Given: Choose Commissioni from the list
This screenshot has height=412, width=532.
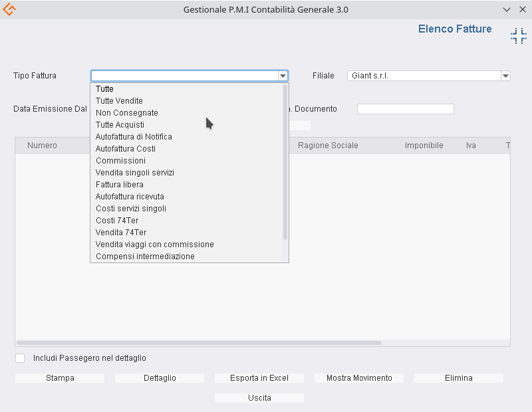Looking at the screenshot, I should pyautogui.click(x=120, y=161).
